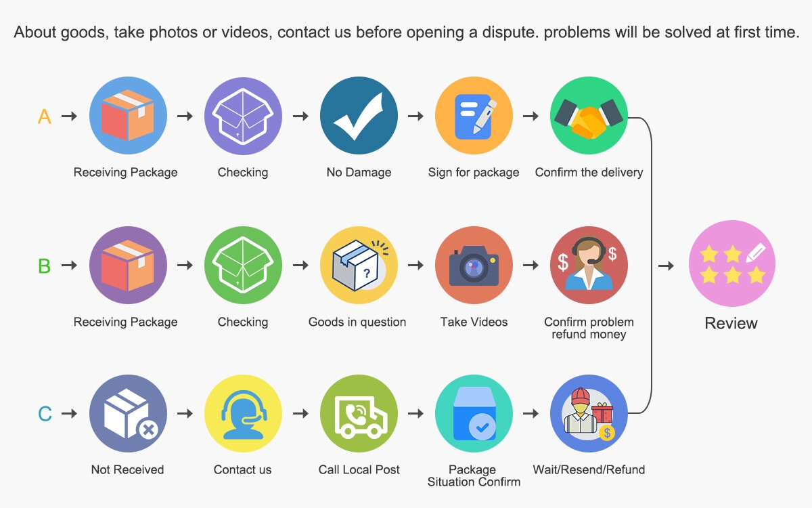
Task: Click the blue letter C label
Action: [x=45, y=414]
